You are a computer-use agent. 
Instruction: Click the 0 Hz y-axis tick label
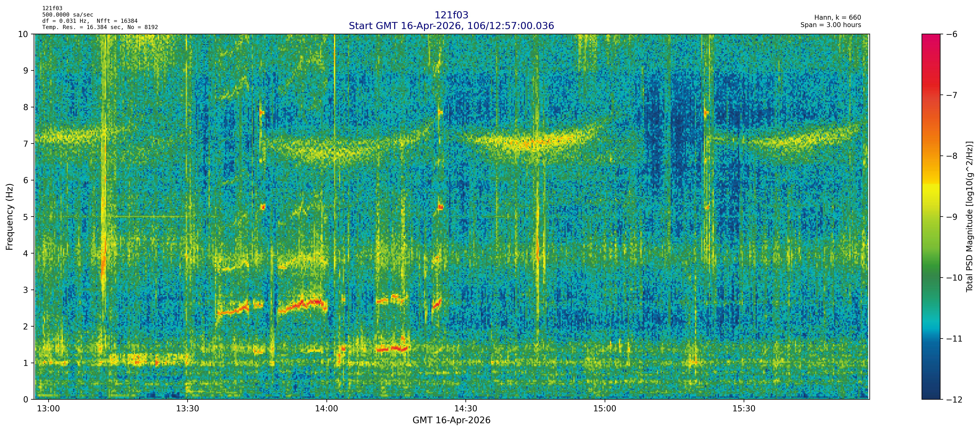(x=26, y=399)
